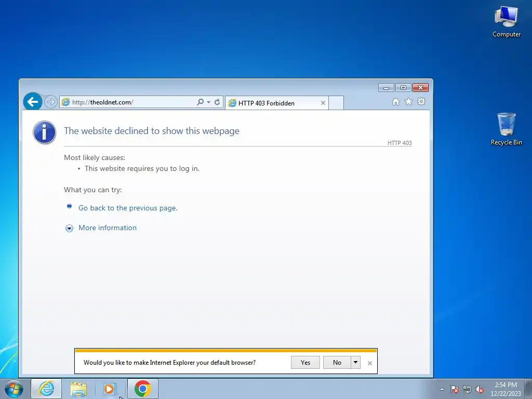532x399 pixels.
Task: Minimize the Internet Explorer window
Action: point(386,87)
